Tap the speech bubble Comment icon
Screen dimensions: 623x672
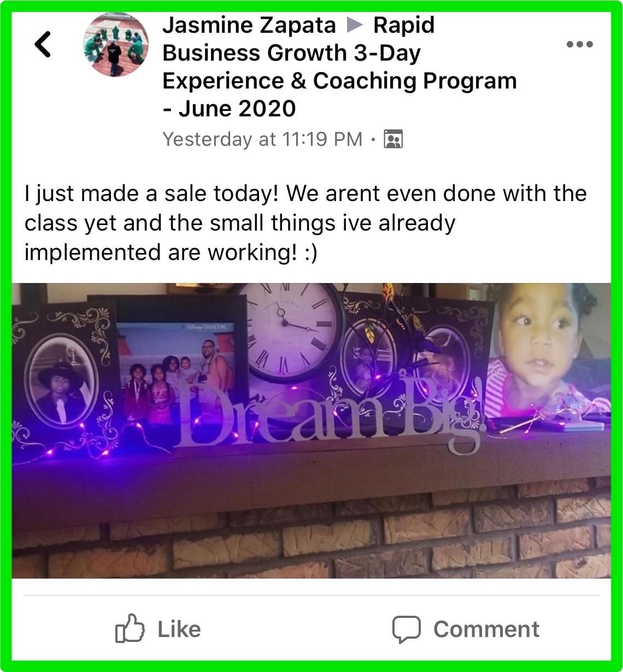407,629
